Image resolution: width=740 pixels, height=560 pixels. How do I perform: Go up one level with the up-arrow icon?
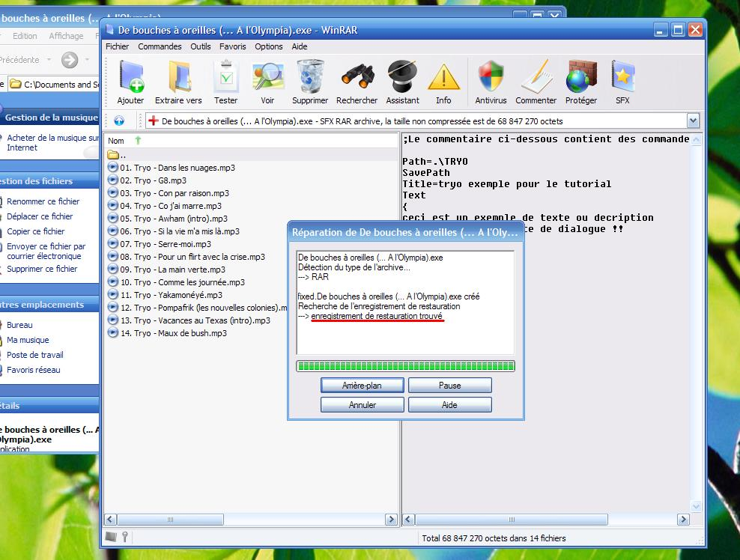coord(119,121)
